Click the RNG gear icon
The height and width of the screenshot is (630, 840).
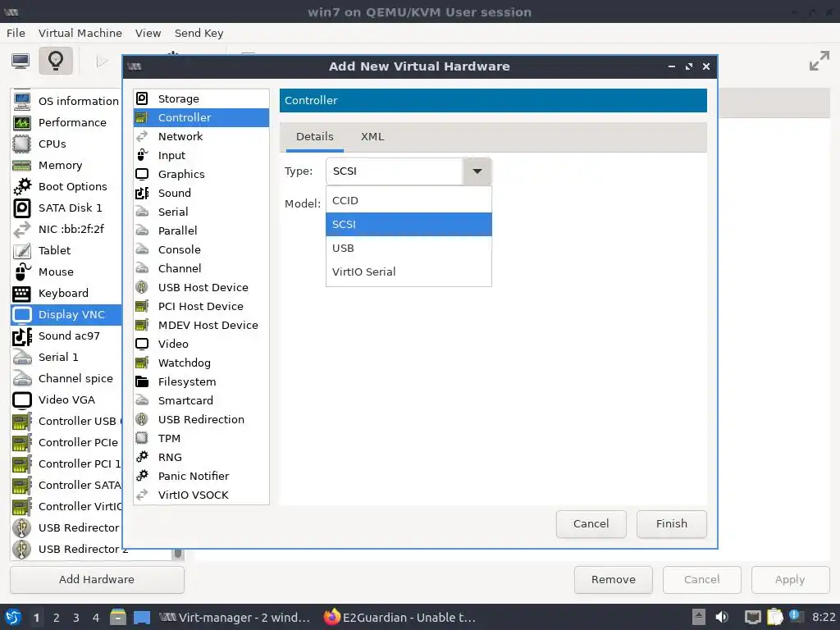pyautogui.click(x=142, y=457)
